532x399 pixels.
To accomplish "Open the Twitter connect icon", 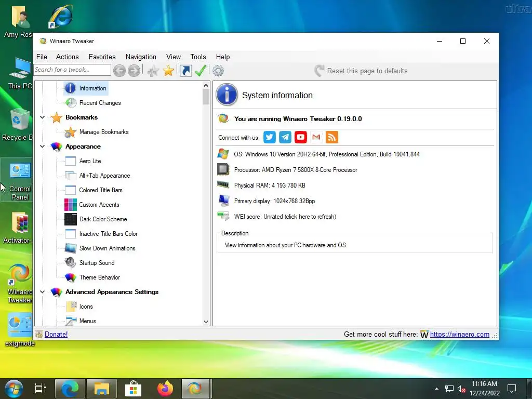I will 270,137.
